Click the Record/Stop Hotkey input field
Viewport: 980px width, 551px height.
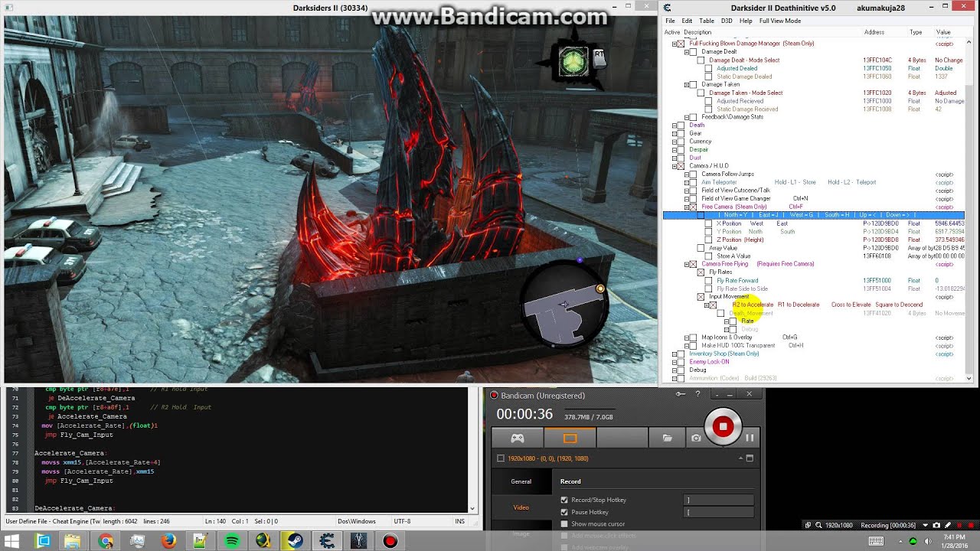(x=719, y=500)
